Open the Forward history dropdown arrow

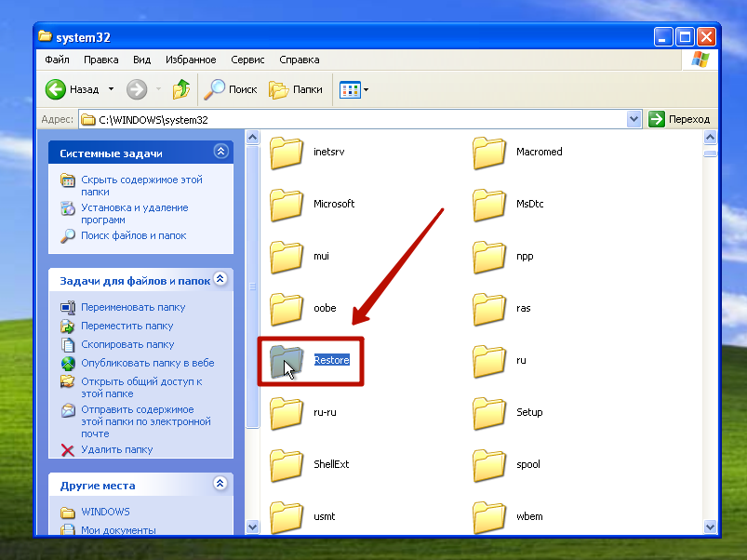(x=159, y=89)
